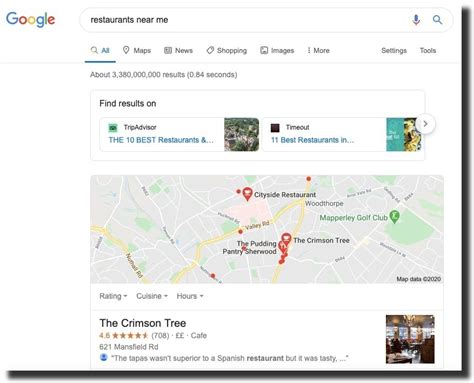Image resolution: width=474 pixels, height=383 pixels.
Task: Click the blue search magnifier icon
Action: click(x=437, y=20)
